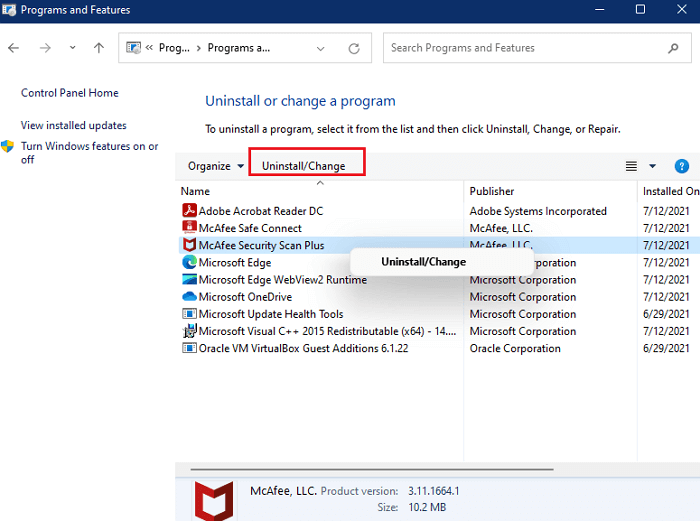This screenshot has height=521, width=700.
Task: Click the Prog... breadcrumb segment
Action: [x=174, y=48]
